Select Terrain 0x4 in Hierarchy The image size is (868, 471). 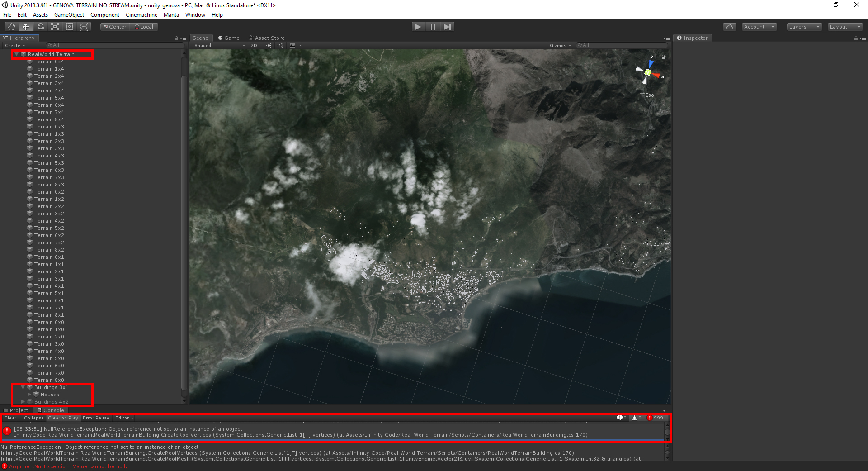[49, 62]
